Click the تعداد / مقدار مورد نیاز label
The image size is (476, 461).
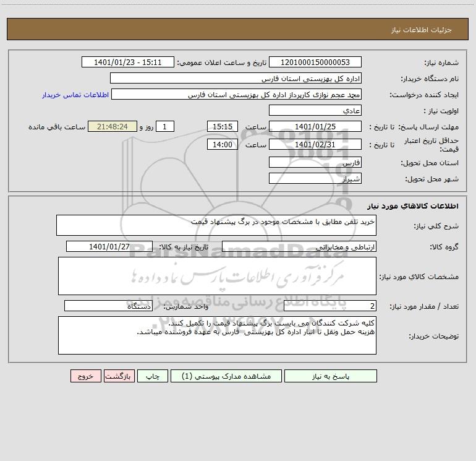click(x=424, y=307)
